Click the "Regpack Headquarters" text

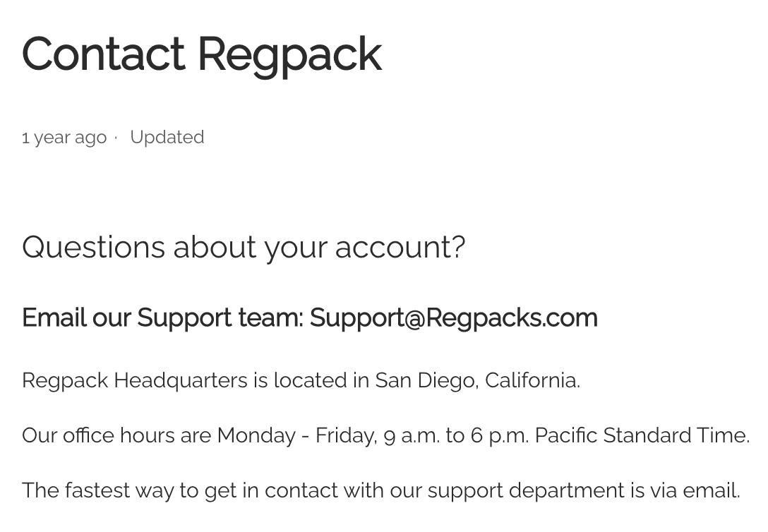pos(135,380)
